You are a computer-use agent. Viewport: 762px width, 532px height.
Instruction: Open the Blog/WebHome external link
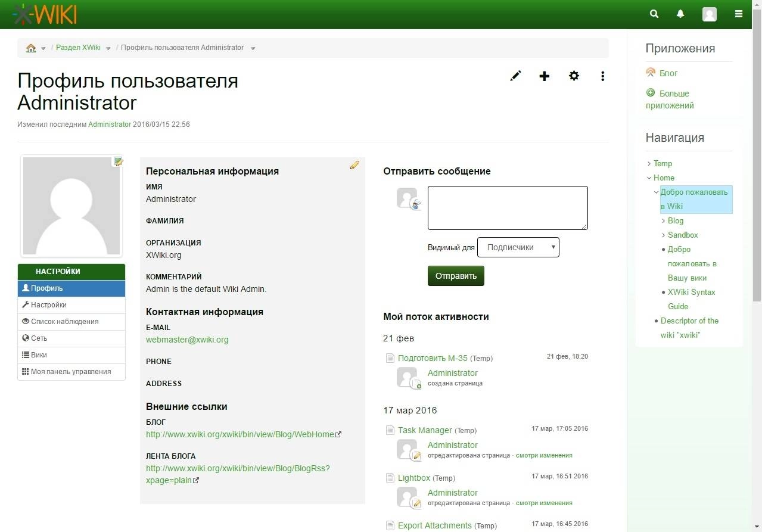pos(240,434)
